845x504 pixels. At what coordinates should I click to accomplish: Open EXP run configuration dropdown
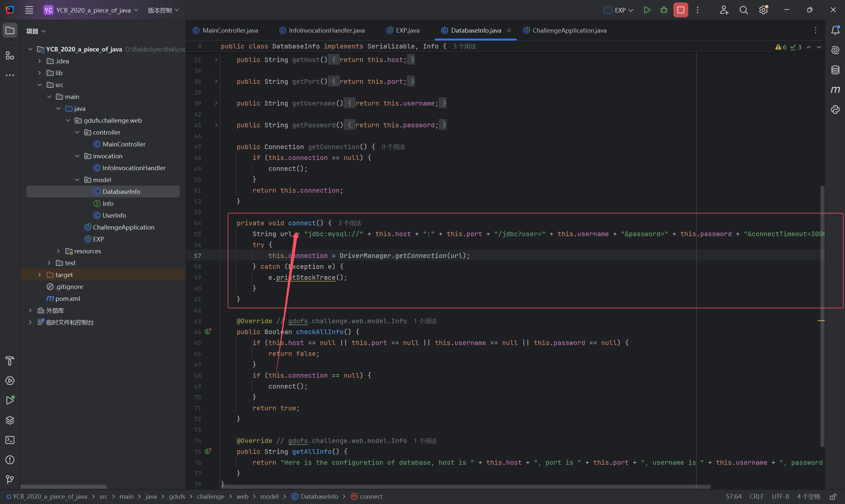click(x=618, y=10)
